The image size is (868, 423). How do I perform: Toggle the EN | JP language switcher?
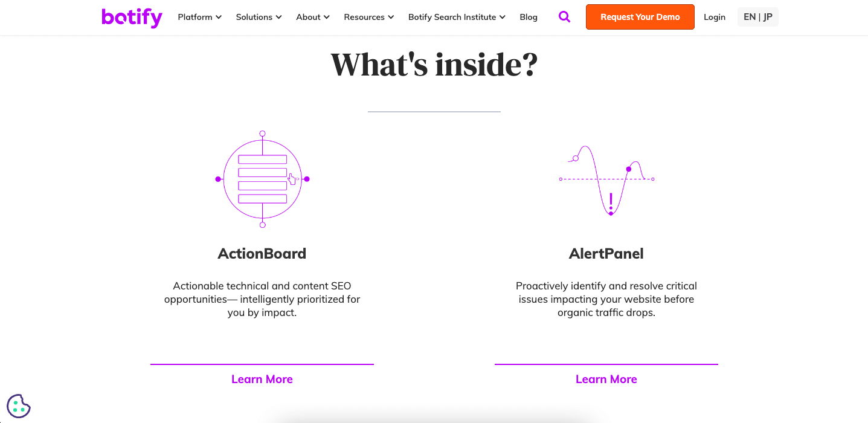757,16
